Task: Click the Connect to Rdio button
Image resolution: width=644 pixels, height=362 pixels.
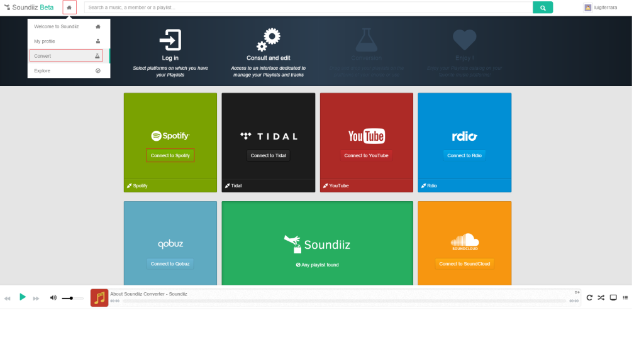Action: tap(465, 156)
